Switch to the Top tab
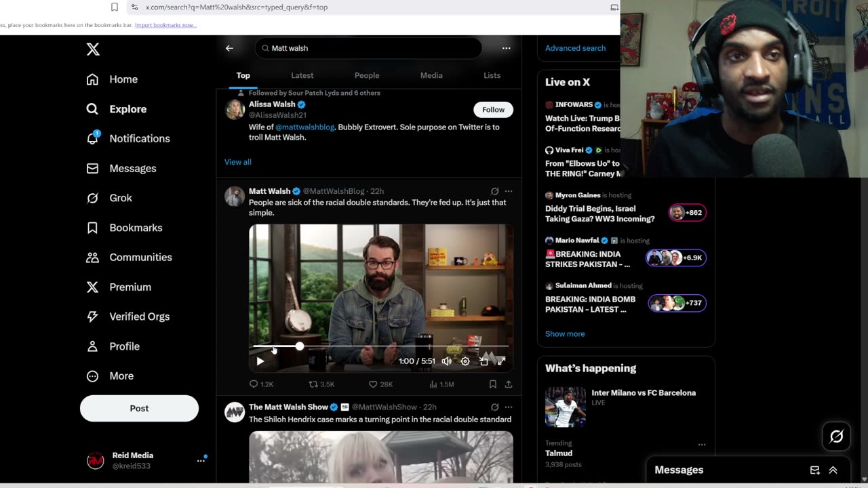Viewport: 868px width, 488px height. (243, 75)
